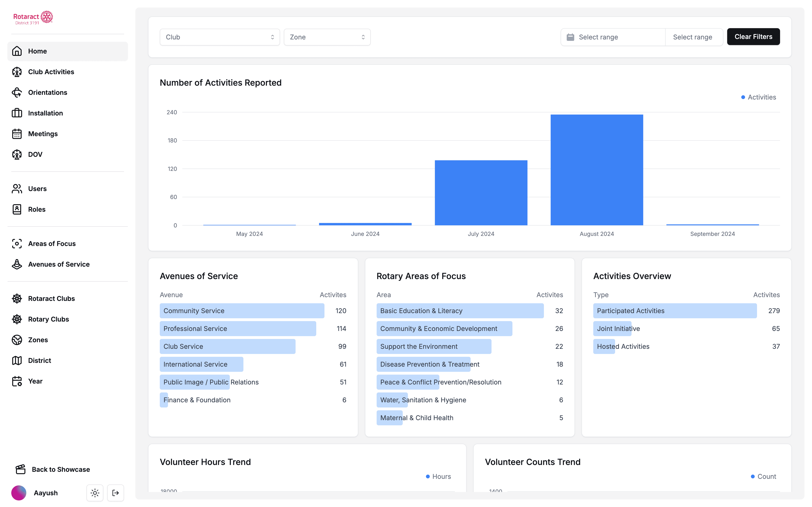Toggle the Hours legend in Volunteer Hours Trend

tap(438, 476)
